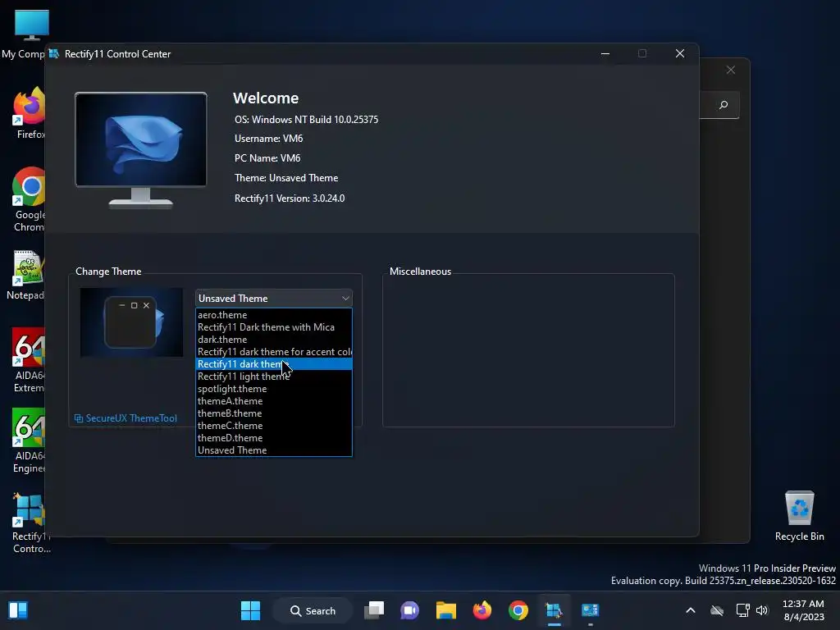840x630 pixels.
Task: Select themeB.theme entry
Action: pos(274,413)
